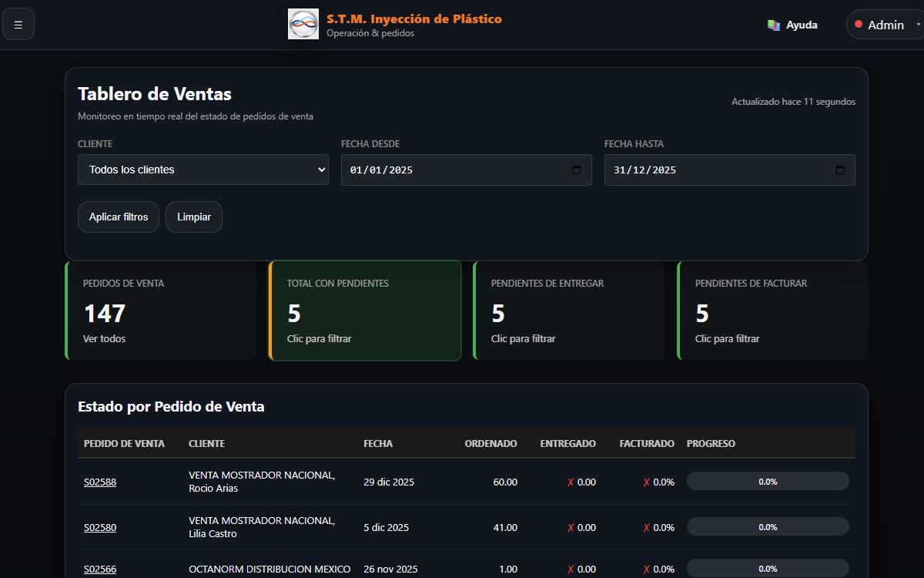Click client 'OCTANORM DISTRIBUCION MEXICO'
The height and width of the screenshot is (578, 924).
[x=269, y=569]
